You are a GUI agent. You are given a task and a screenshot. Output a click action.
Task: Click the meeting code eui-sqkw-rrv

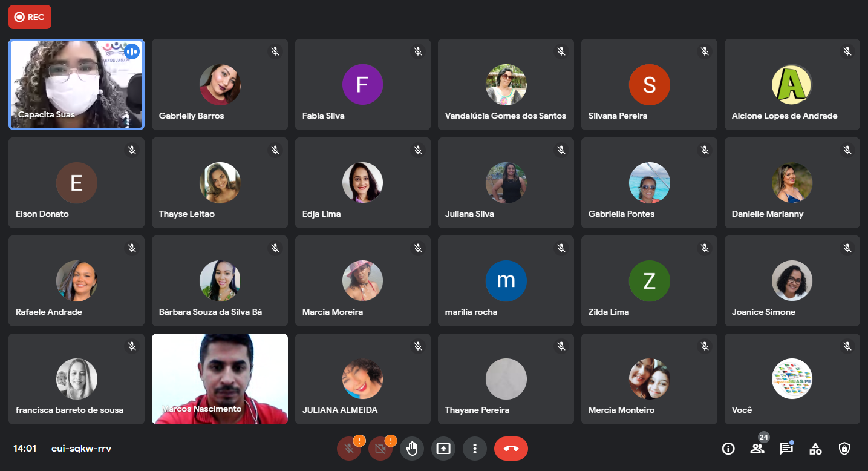[81, 449]
